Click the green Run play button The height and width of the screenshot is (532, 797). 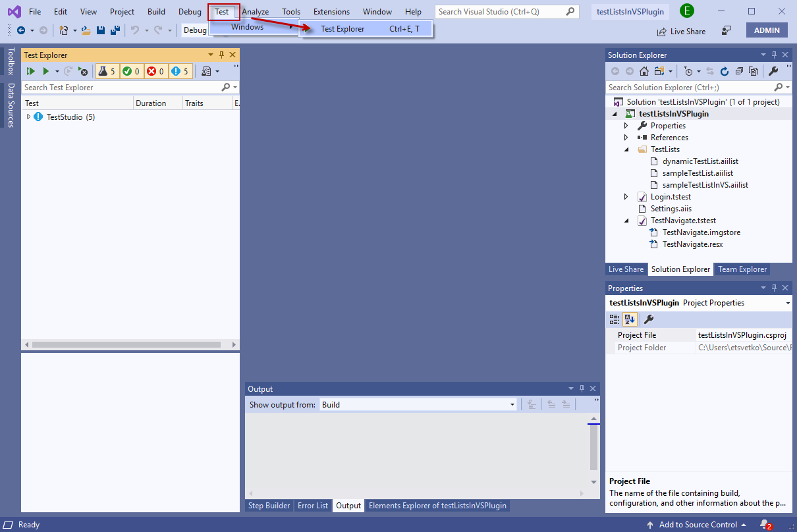[46, 71]
